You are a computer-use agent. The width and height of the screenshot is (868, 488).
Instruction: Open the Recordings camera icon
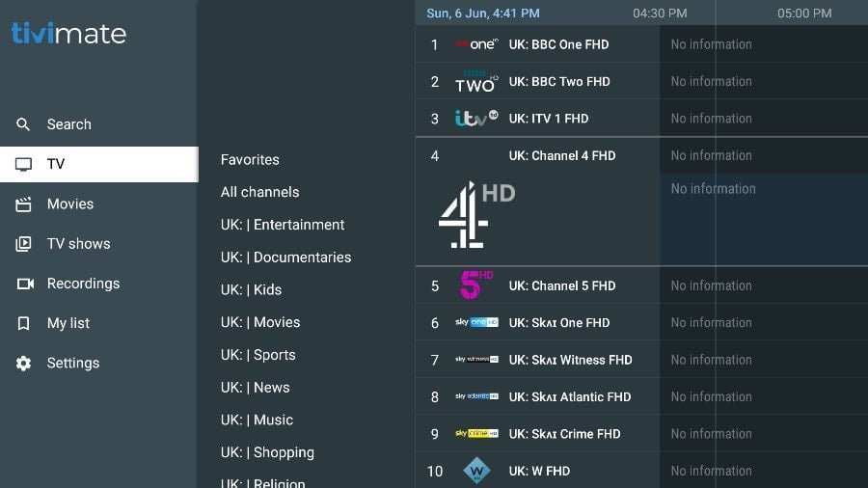click(x=24, y=284)
